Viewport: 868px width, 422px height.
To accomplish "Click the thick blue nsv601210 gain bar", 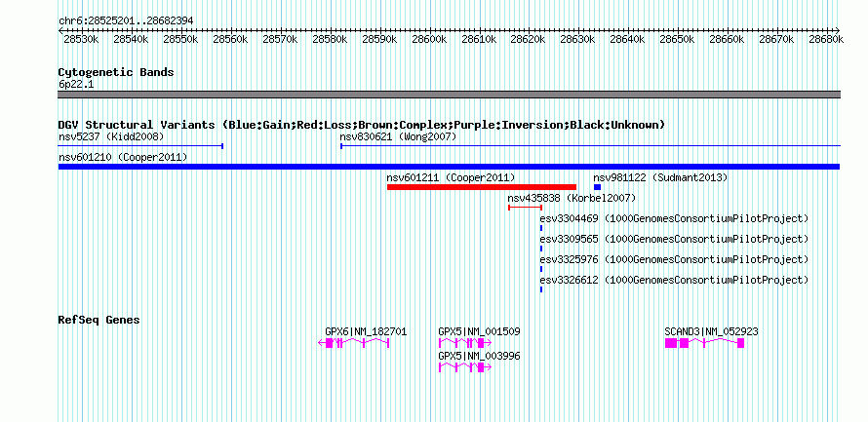I will [x=449, y=167].
